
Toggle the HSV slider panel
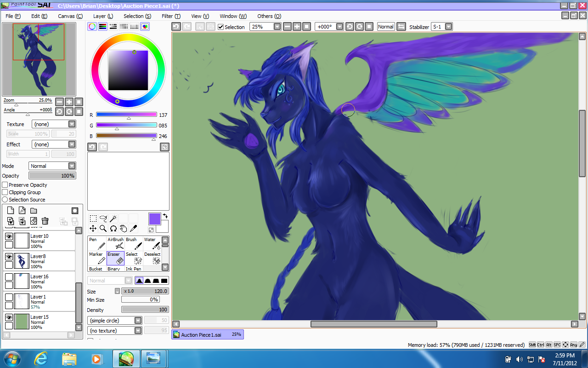click(x=113, y=27)
